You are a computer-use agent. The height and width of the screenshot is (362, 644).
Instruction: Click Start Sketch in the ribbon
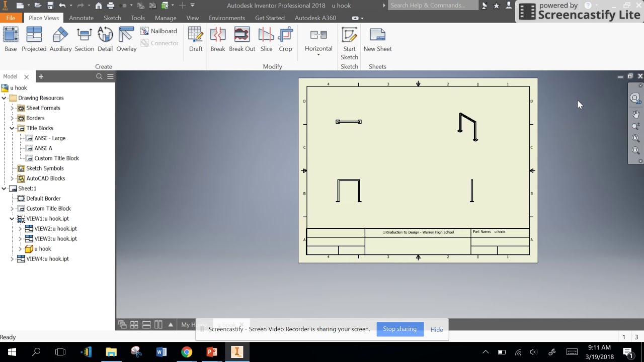[x=349, y=44]
